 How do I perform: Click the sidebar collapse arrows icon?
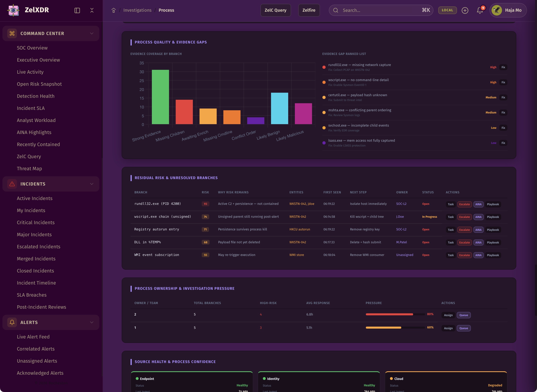(x=92, y=10)
